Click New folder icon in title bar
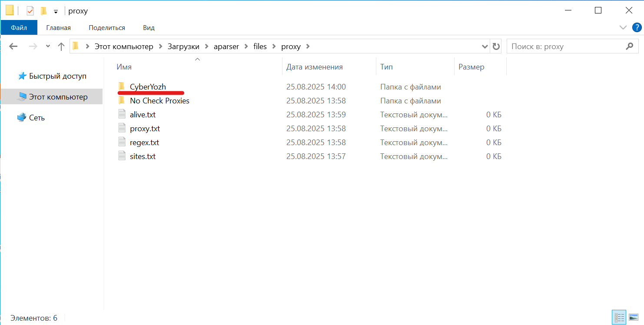 tap(43, 11)
